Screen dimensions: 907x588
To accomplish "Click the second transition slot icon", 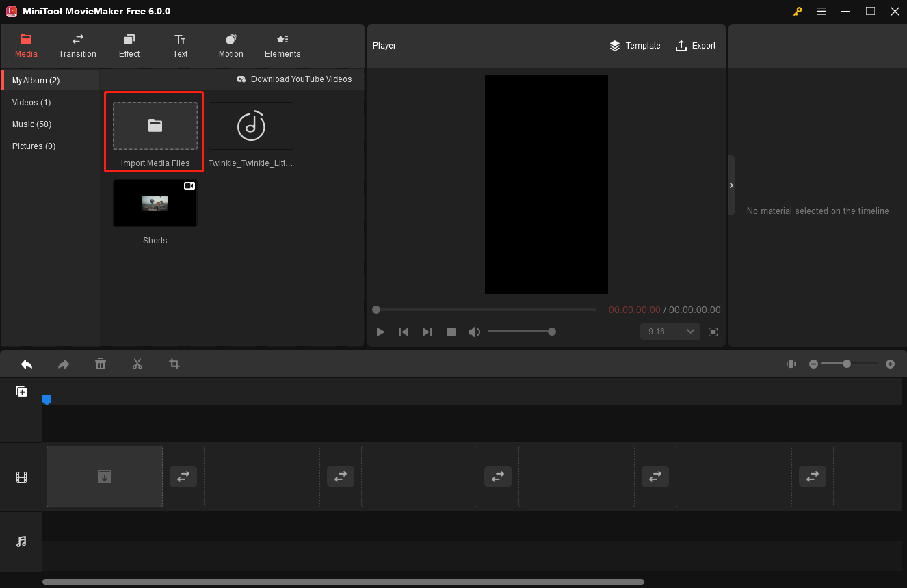I will (341, 477).
